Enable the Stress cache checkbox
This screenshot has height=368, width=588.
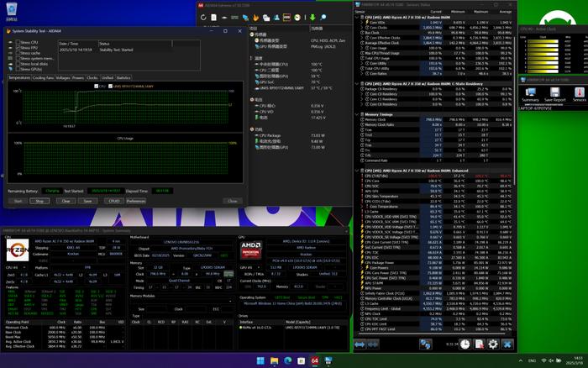18,53
